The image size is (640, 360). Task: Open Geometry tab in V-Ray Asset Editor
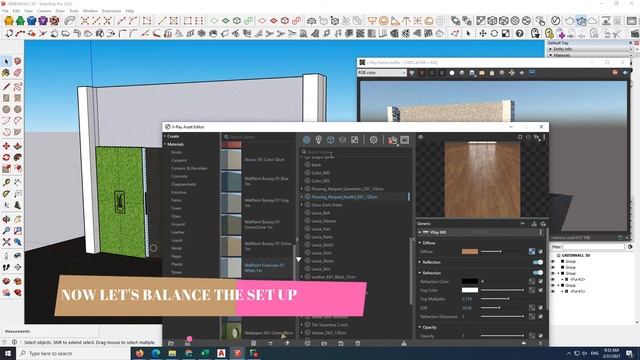pyautogui.click(x=331, y=140)
